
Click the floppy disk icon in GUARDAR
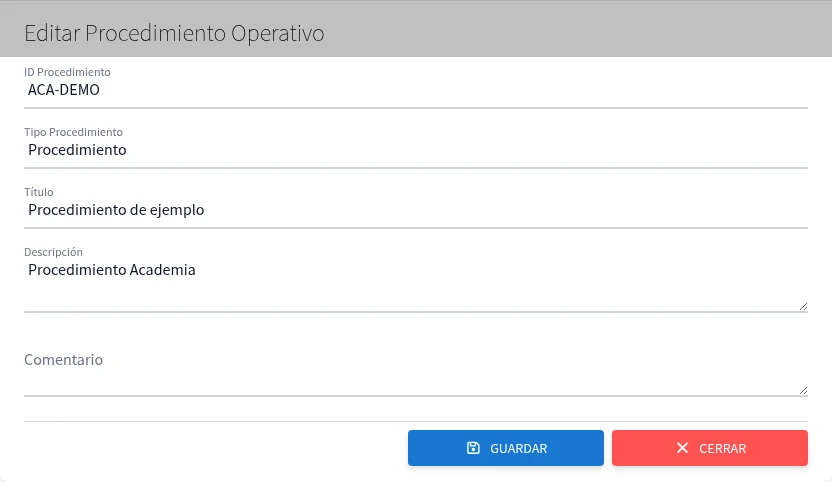point(473,448)
